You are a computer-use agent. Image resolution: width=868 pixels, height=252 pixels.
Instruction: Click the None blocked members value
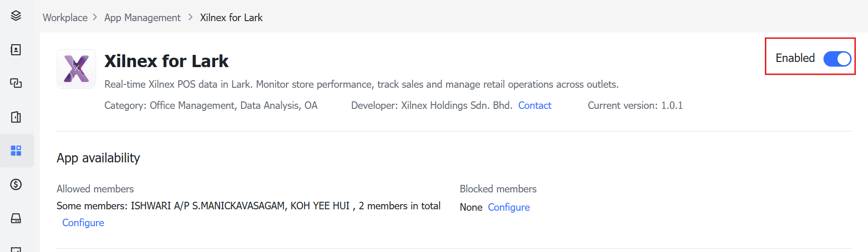[x=471, y=207]
